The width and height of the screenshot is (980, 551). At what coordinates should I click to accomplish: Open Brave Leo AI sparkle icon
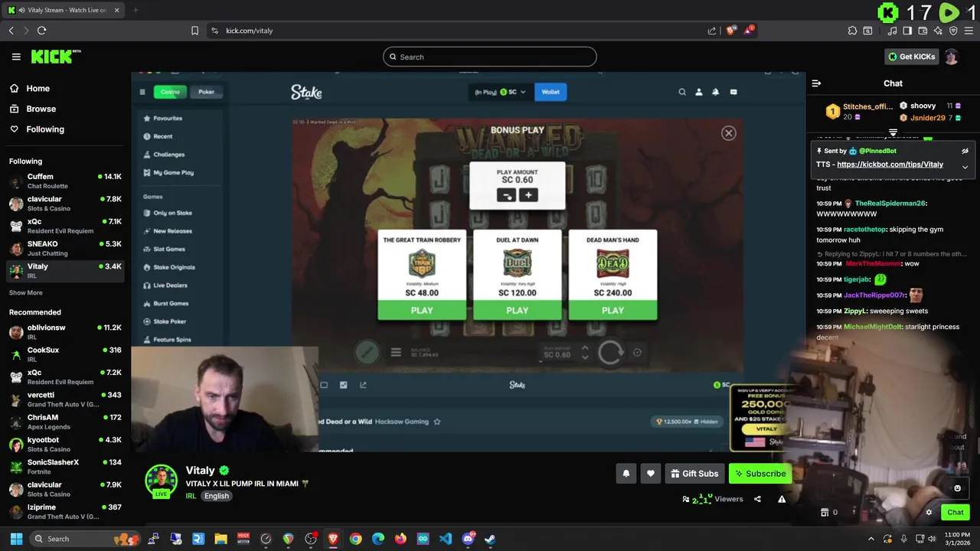938,31
